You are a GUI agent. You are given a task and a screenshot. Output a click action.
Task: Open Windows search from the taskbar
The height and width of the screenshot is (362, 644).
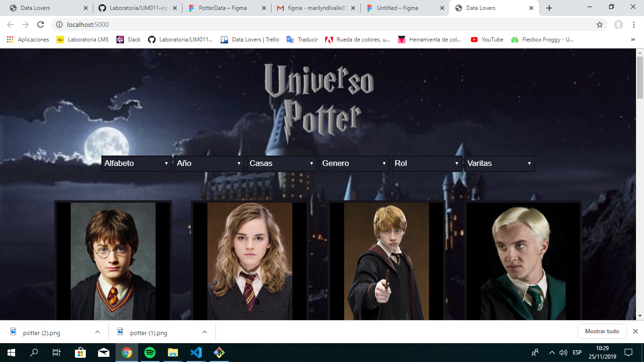[x=34, y=353]
